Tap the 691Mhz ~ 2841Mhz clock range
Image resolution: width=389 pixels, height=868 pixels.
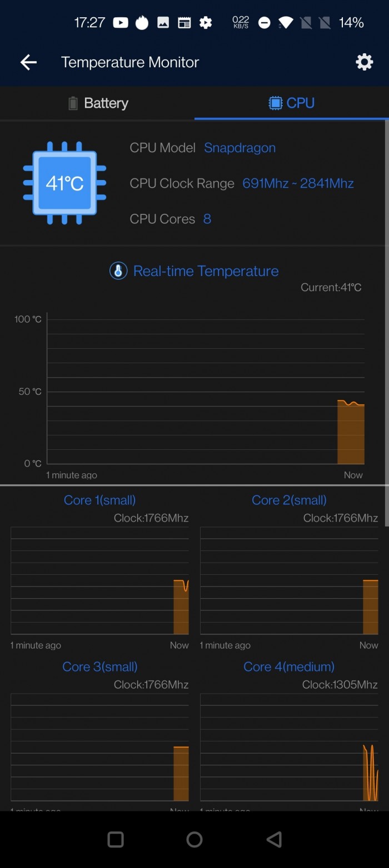tap(298, 183)
